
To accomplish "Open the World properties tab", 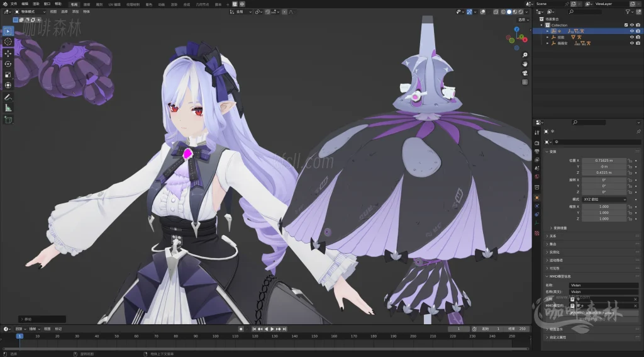I will (537, 176).
